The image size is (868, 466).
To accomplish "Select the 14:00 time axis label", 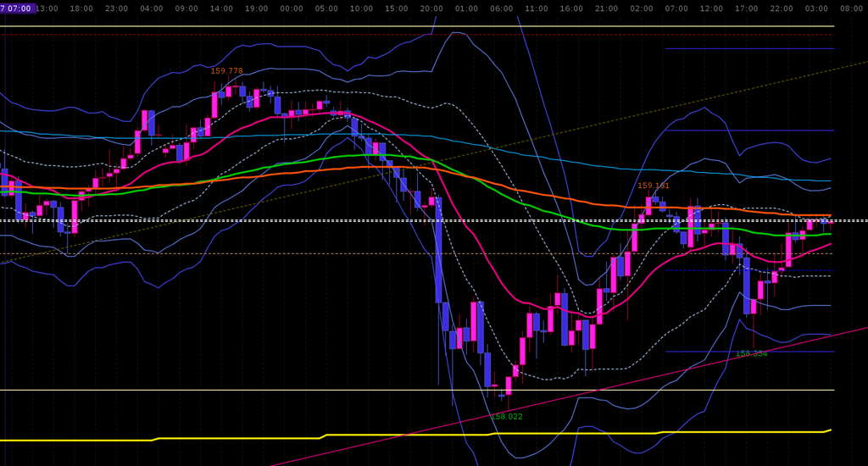I will point(221,8).
